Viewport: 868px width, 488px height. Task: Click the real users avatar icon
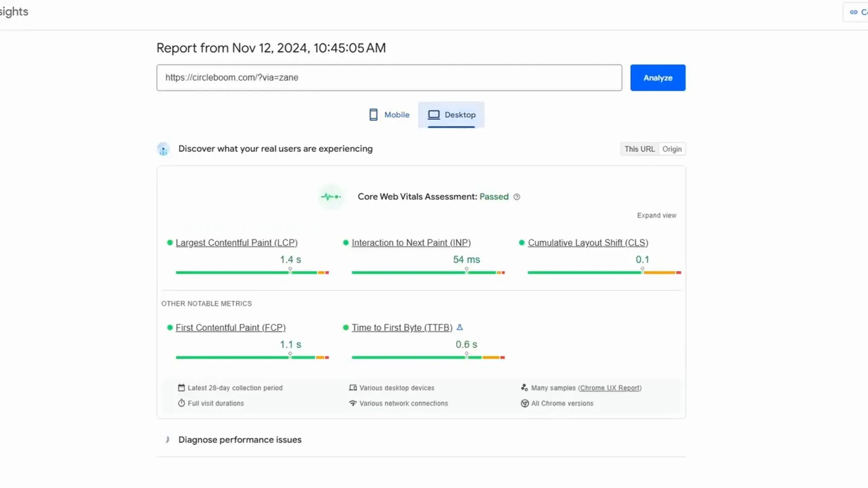tap(163, 149)
